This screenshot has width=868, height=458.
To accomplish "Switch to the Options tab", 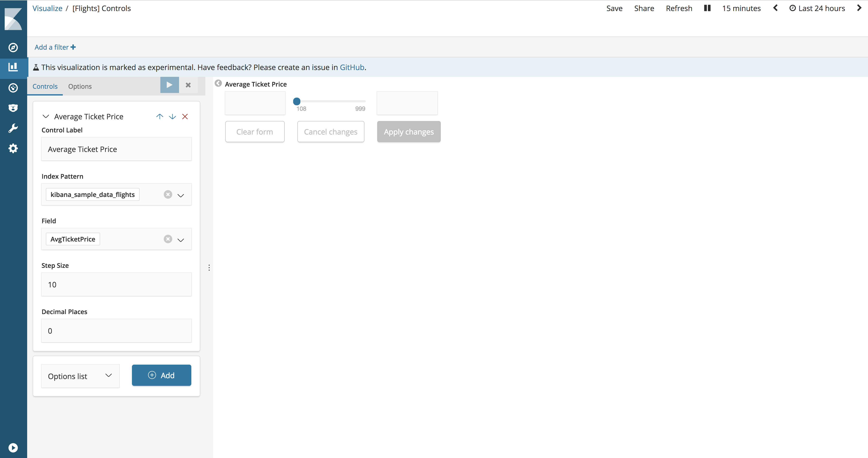I will click(x=80, y=86).
